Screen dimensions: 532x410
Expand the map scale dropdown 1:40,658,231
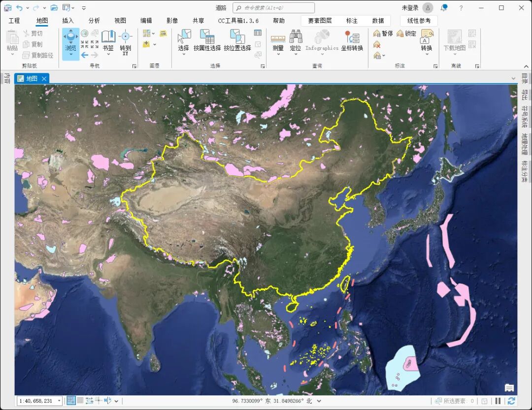tap(59, 401)
